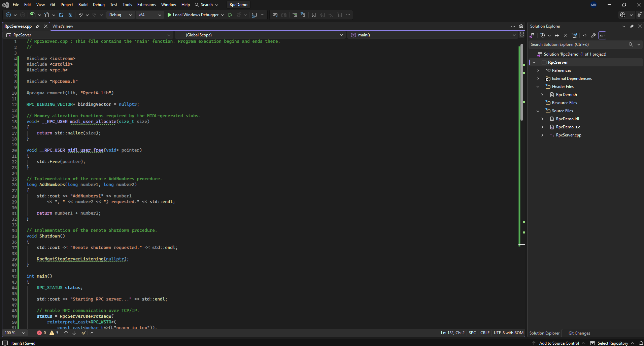Open the Extensions menu
Image resolution: width=644 pixels, height=346 pixels.
coord(146,5)
